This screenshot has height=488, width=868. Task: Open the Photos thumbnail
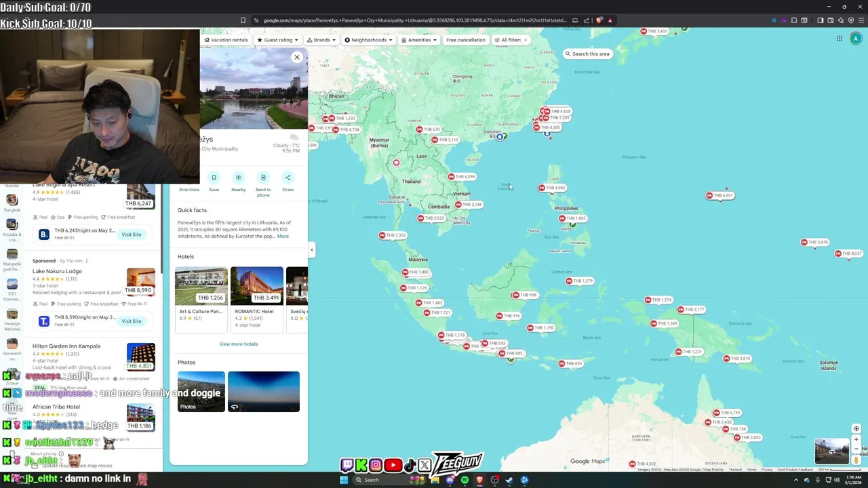(x=201, y=391)
